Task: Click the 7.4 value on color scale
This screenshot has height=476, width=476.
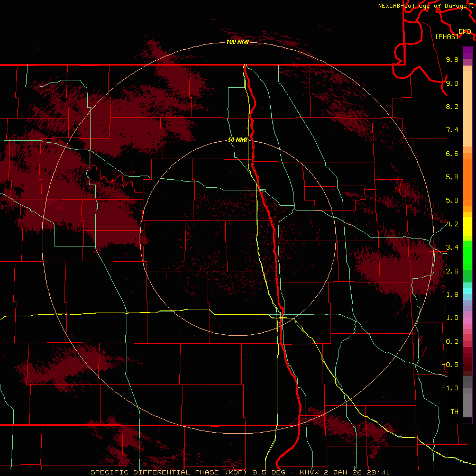Action: tap(452, 130)
